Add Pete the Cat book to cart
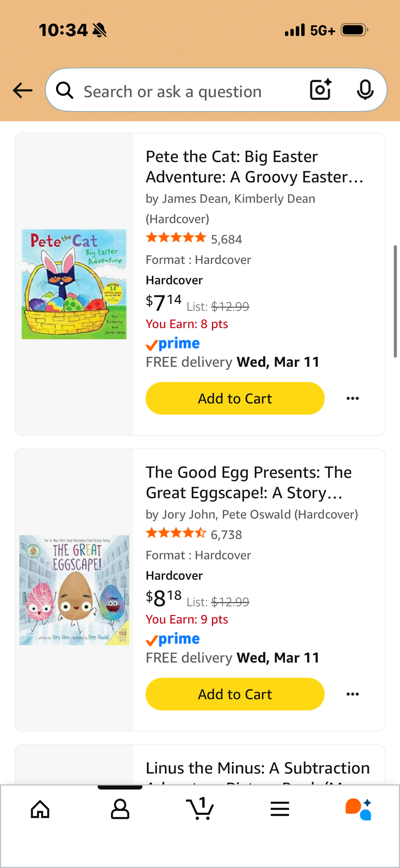 coord(235,398)
